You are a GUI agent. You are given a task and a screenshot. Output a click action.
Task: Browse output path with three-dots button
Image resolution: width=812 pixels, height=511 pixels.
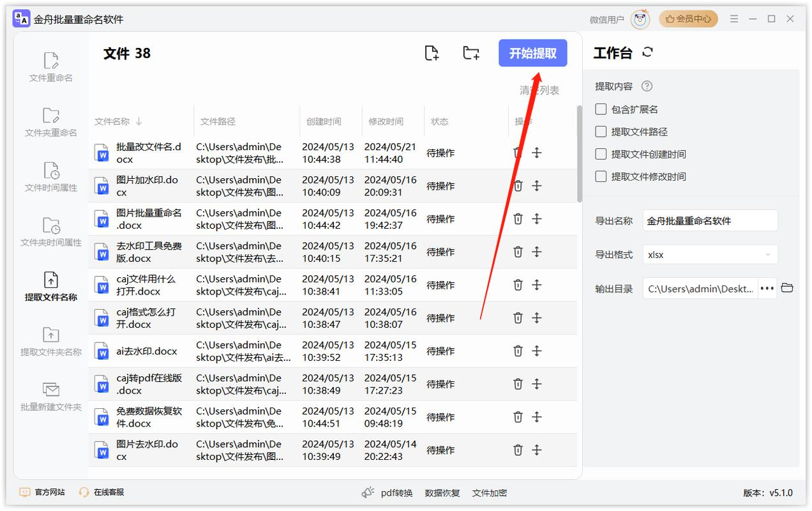tap(767, 289)
